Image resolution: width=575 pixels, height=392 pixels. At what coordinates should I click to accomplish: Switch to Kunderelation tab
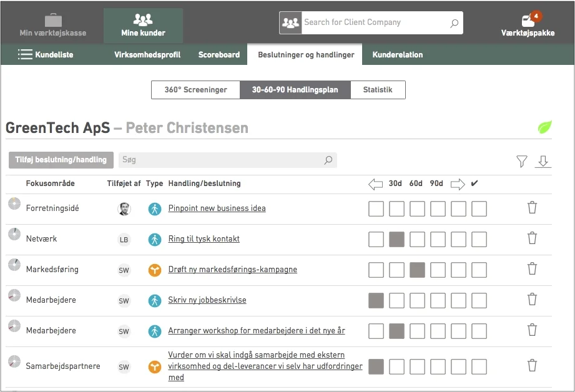coord(398,55)
